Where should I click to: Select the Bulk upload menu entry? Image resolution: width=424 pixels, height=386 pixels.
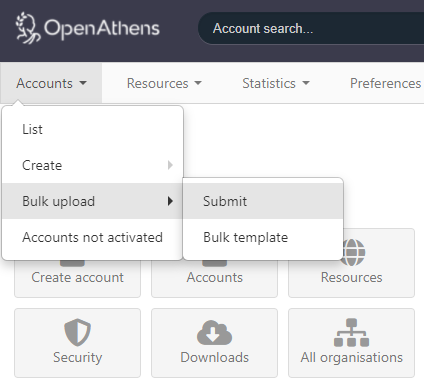[92, 201]
